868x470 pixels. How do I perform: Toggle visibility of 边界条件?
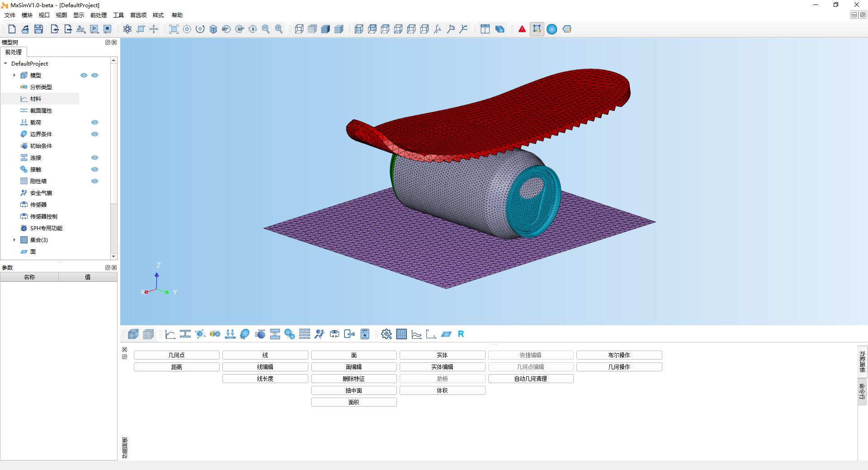click(x=94, y=134)
